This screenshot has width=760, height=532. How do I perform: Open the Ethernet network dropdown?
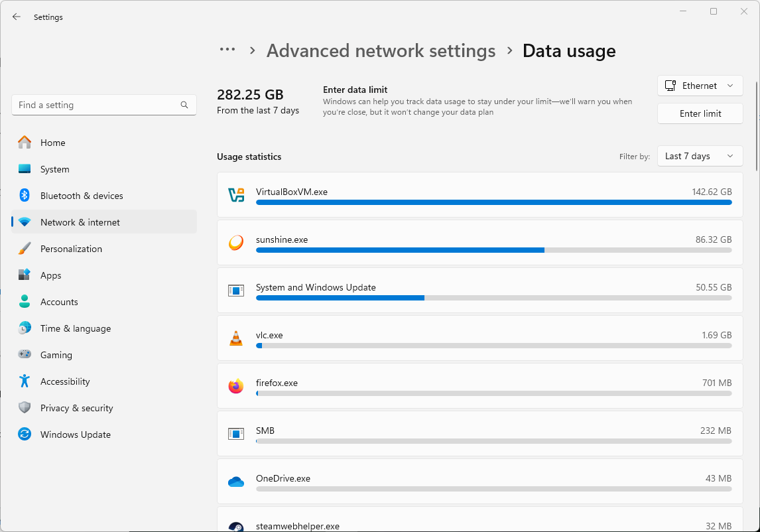click(700, 86)
